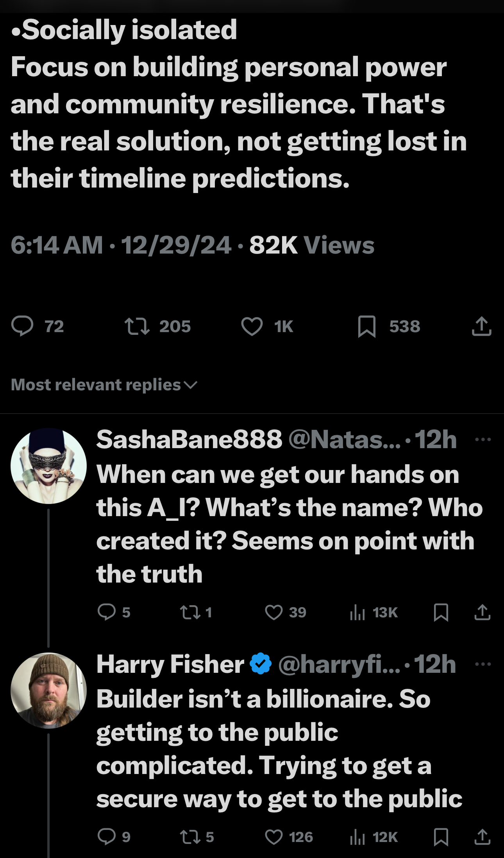Repost the main tweet with 205 reposts
The image size is (504, 858).
[x=137, y=326]
